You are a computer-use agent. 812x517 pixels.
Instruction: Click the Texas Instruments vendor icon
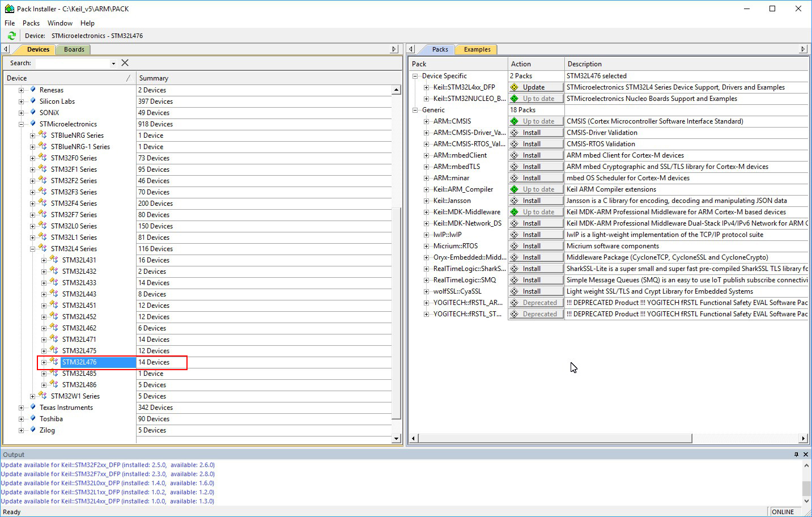pyautogui.click(x=33, y=407)
